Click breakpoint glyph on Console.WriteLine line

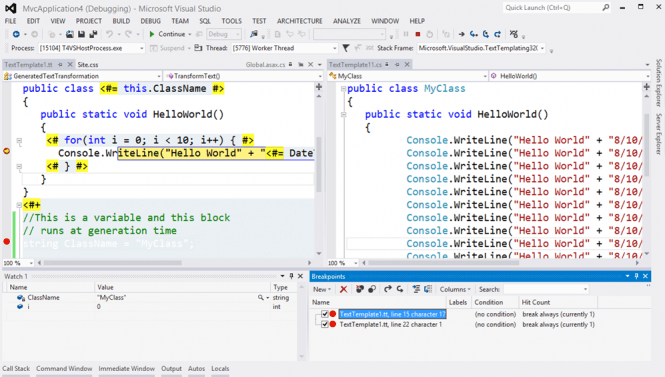point(7,151)
